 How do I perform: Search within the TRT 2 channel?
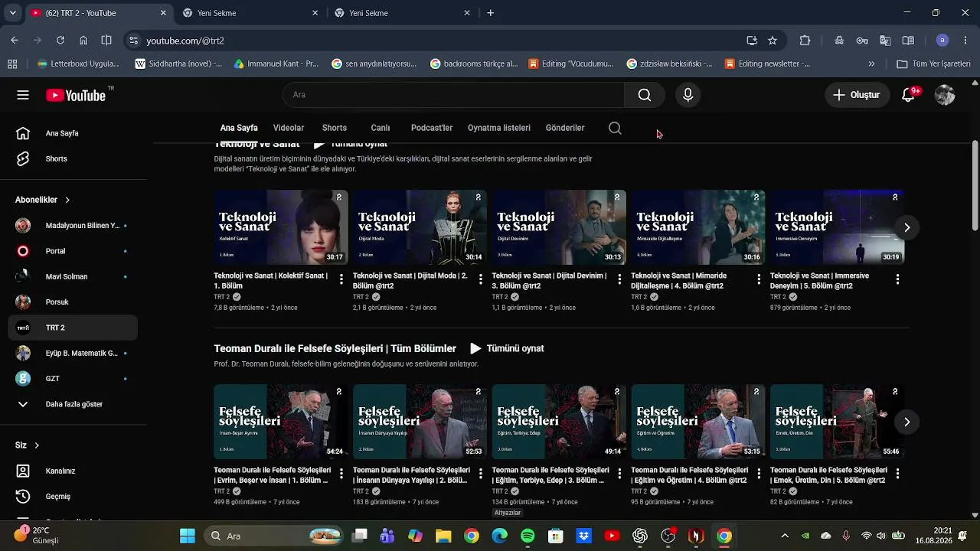pyautogui.click(x=615, y=128)
